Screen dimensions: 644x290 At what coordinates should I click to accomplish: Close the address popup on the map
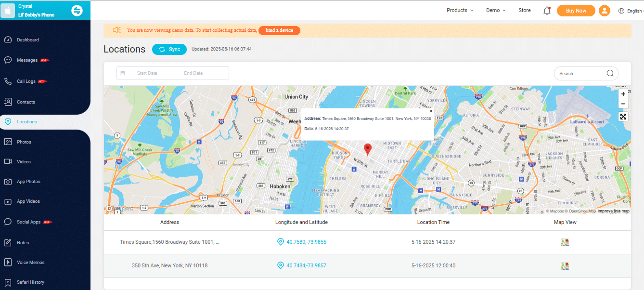pos(431,111)
